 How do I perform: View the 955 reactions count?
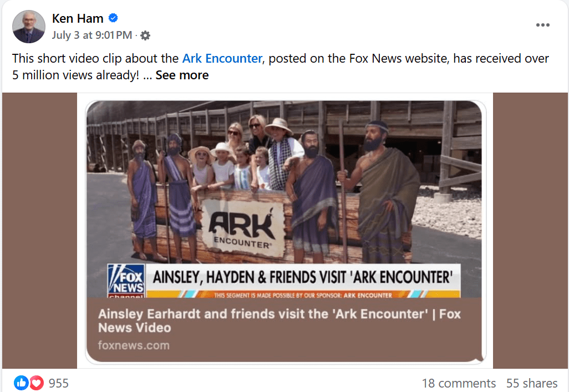point(58,383)
